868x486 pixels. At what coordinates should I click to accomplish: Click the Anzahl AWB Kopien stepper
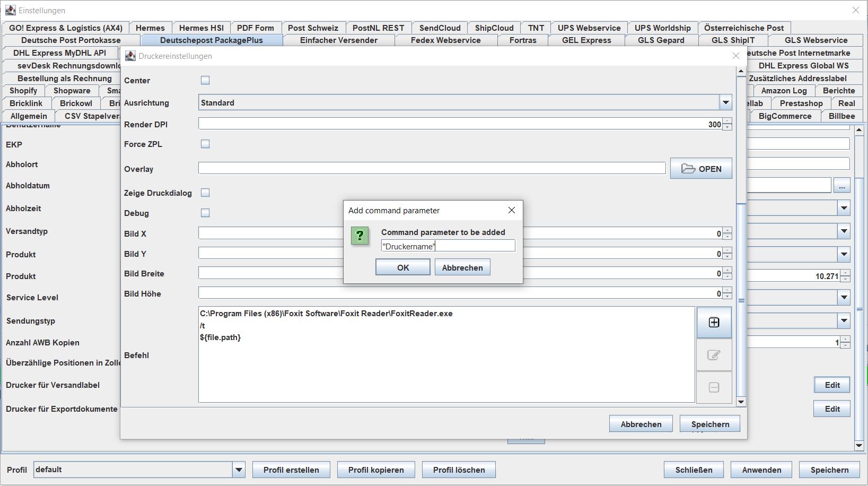pos(845,342)
